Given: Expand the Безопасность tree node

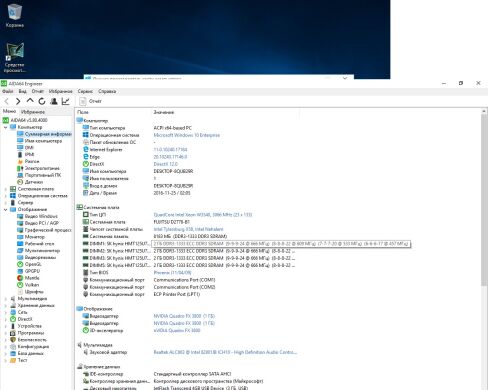Looking at the screenshot, I should [x=5, y=340].
